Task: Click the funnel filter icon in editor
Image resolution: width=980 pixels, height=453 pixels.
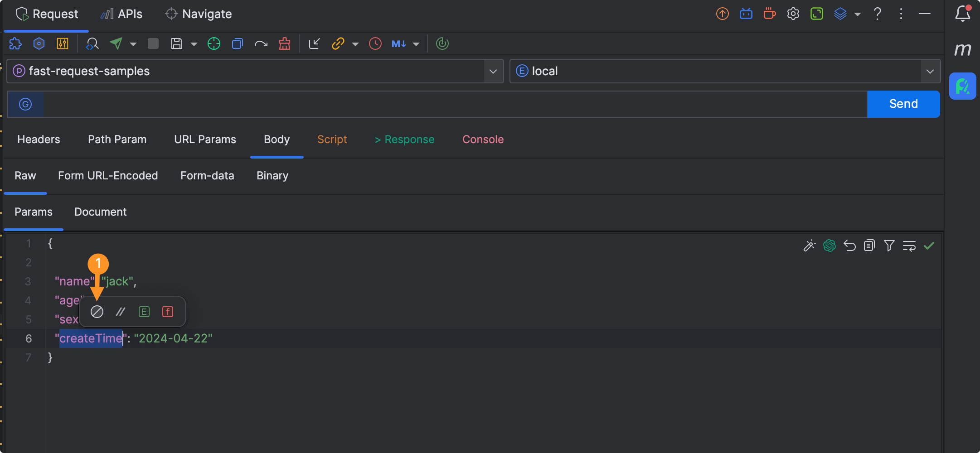Action: 889,246
